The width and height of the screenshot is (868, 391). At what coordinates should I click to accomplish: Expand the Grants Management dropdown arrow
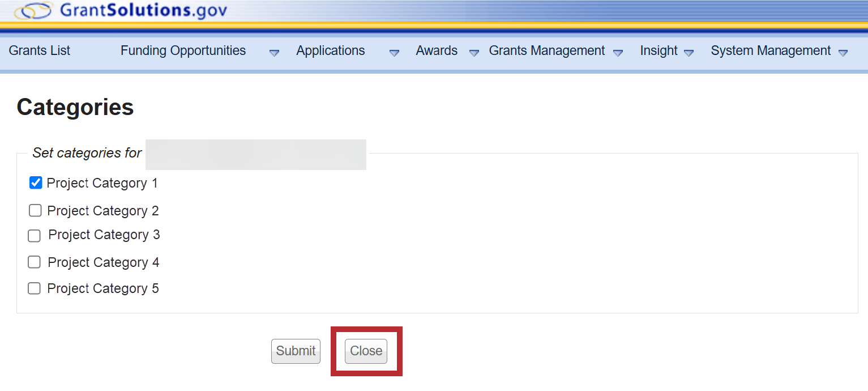[x=618, y=53]
